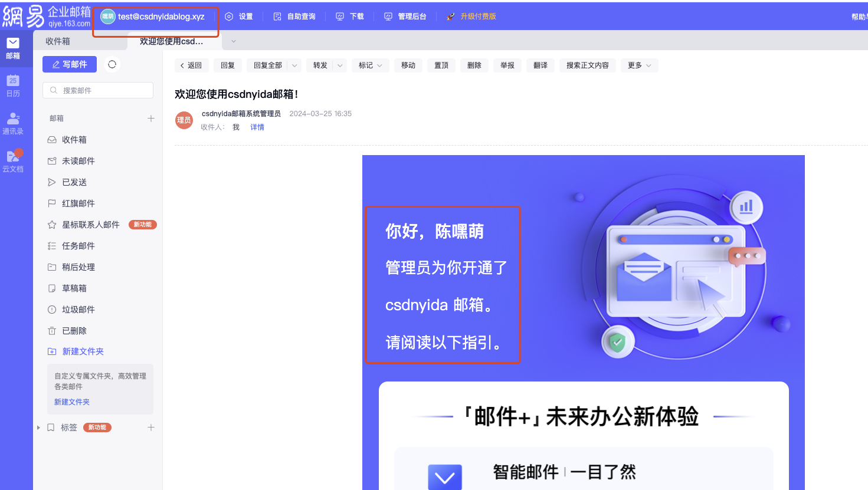Click the account avatar next to test@csdnyidablog.xyz
Viewport: 868px width, 490px height.
pos(107,17)
